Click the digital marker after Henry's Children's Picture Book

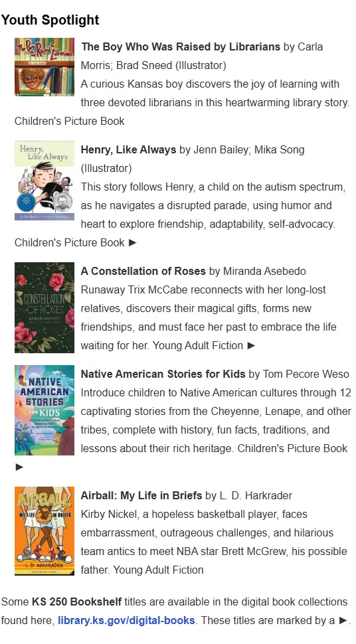(x=132, y=243)
